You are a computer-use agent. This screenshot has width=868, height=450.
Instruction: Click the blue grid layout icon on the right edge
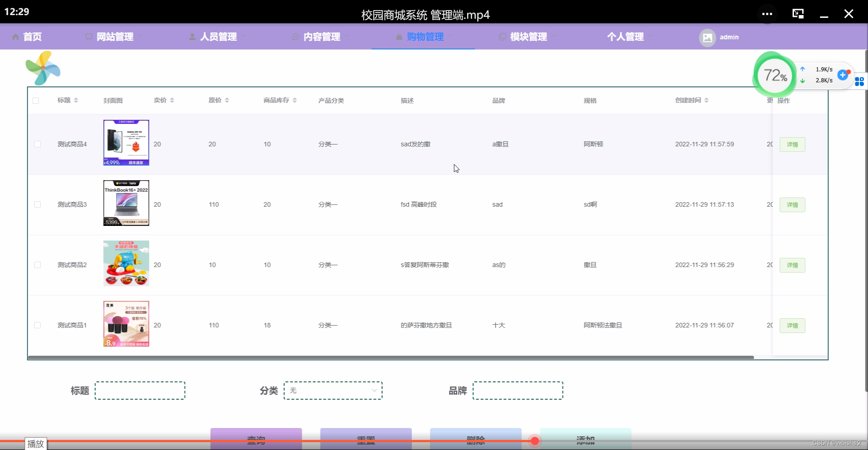click(859, 81)
